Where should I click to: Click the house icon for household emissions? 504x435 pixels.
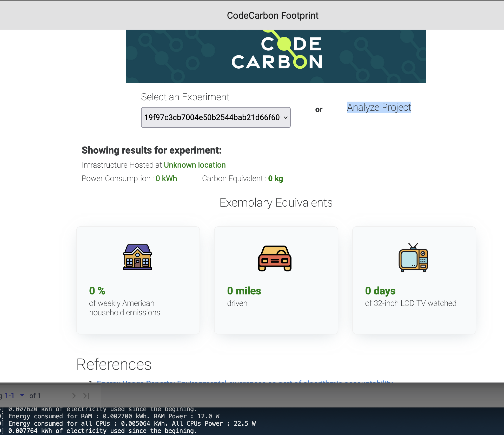coord(137,257)
